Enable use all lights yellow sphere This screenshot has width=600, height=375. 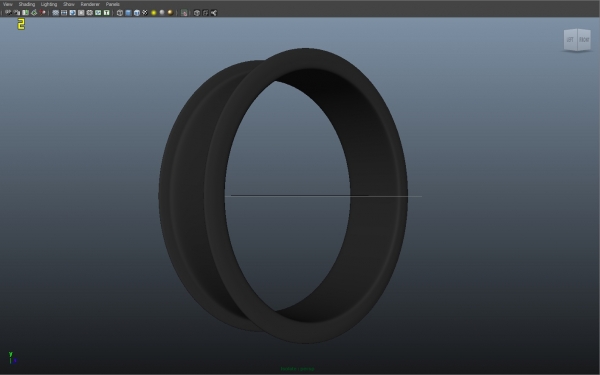click(154, 13)
